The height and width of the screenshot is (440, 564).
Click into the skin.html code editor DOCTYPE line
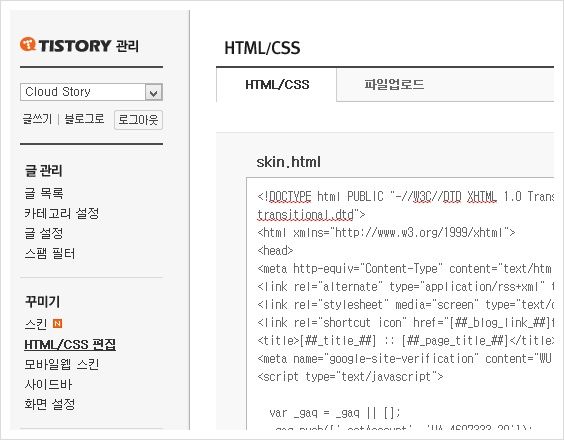[405, 196]
